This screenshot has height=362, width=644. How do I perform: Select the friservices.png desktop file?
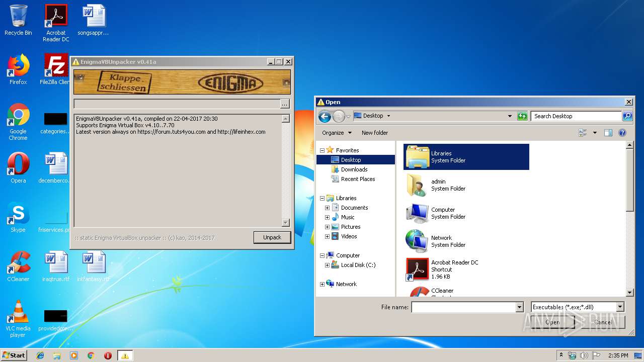55,221
